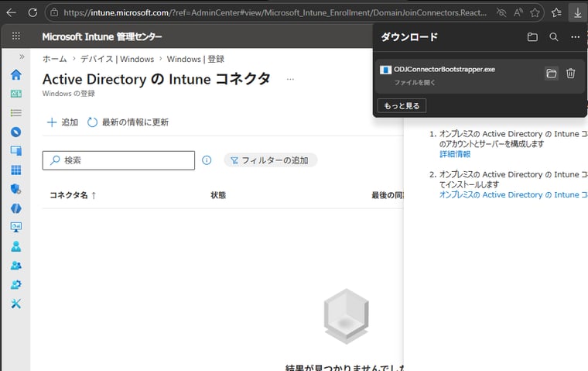This screenshot has height=371, width=588.
Task: Go to デバイス | Windows breadcrumb
Action: (x=117, y=59)
